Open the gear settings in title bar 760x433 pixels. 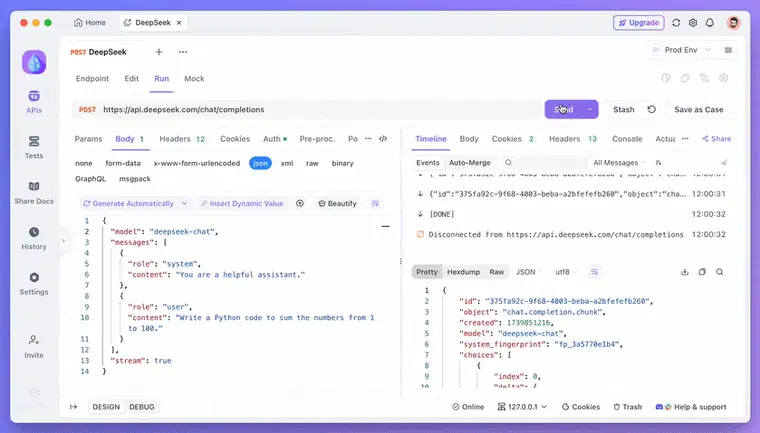693,23
